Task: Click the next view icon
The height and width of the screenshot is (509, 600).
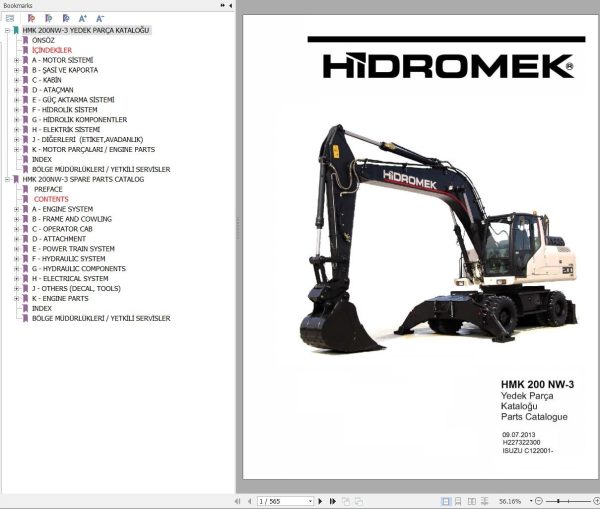Action: click(x=359, y=501)
